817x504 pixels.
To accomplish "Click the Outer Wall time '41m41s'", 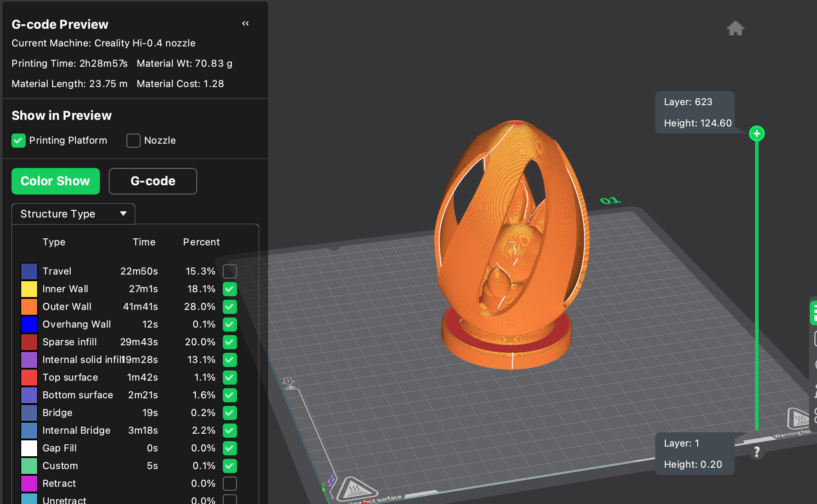I will click(141, 307).
